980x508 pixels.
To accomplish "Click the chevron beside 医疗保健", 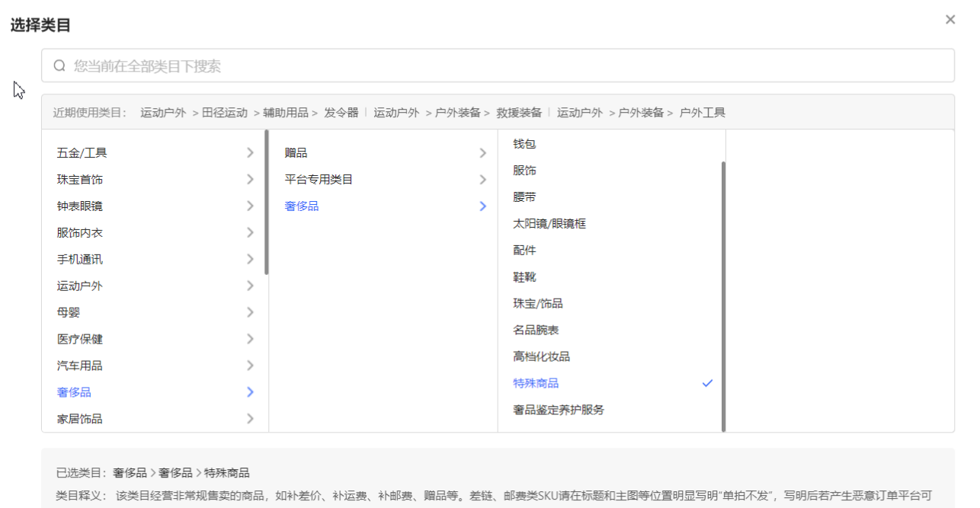I will [250, 340].
